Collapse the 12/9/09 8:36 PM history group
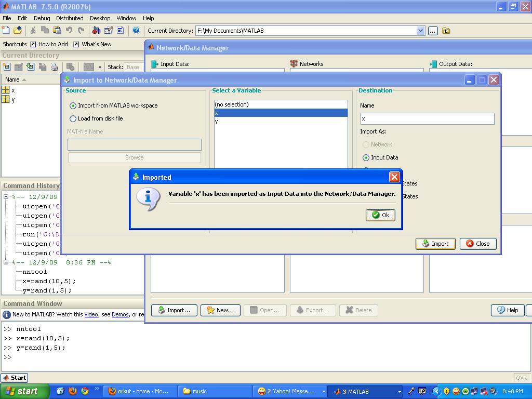This screenshot has width=532, height=399. coord(6,262)
